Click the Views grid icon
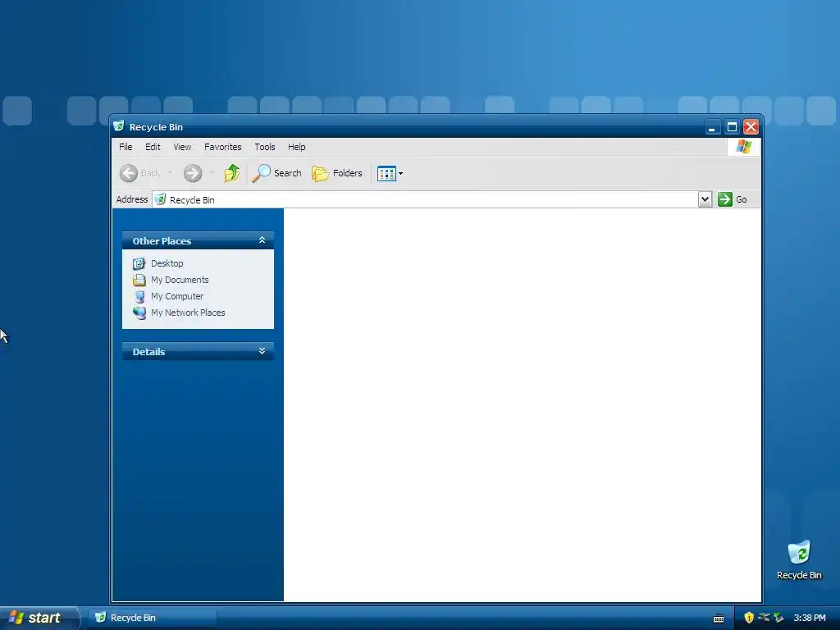 [x=386, y=173]
